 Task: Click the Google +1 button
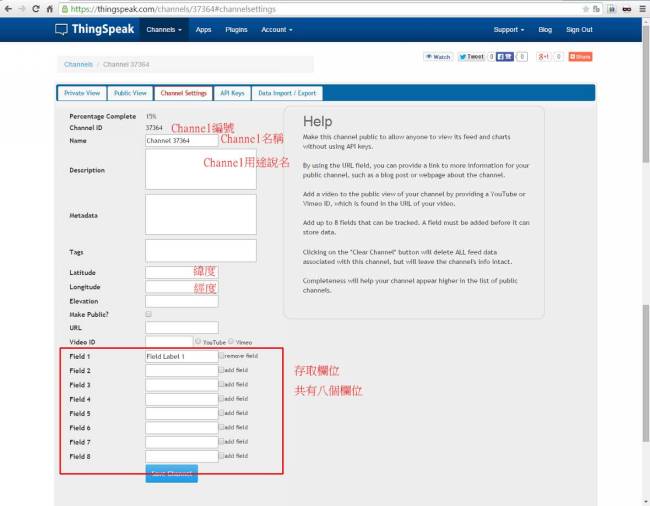click(x=544, y=57)
